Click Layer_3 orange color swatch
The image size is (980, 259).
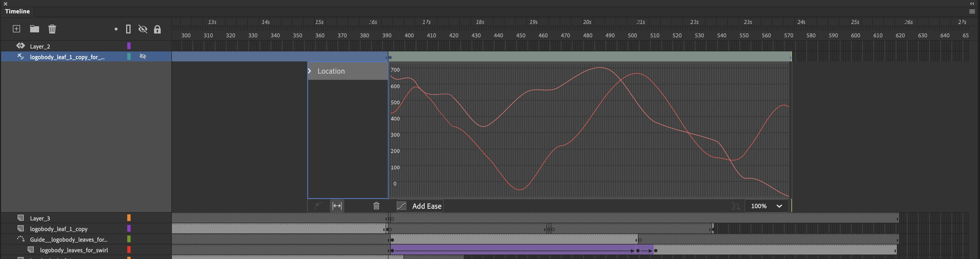(x=129, y=218)
